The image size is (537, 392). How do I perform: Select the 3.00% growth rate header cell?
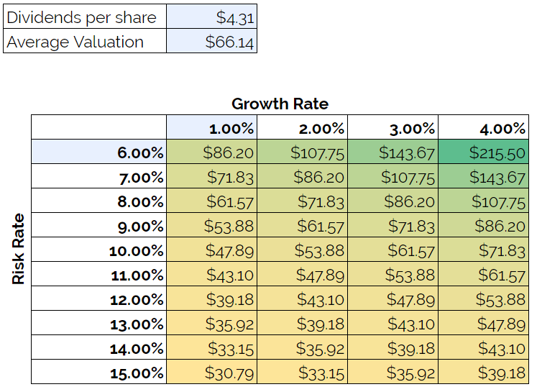393,128
